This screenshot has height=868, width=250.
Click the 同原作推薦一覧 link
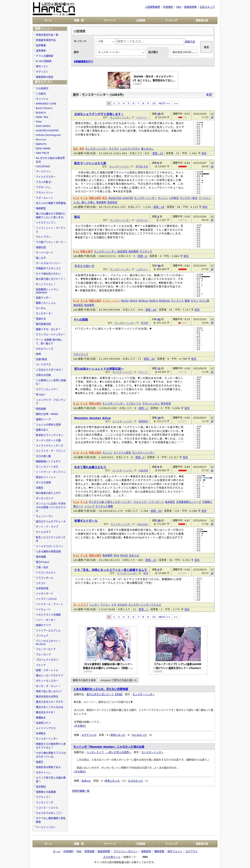(x=81, y=791)
